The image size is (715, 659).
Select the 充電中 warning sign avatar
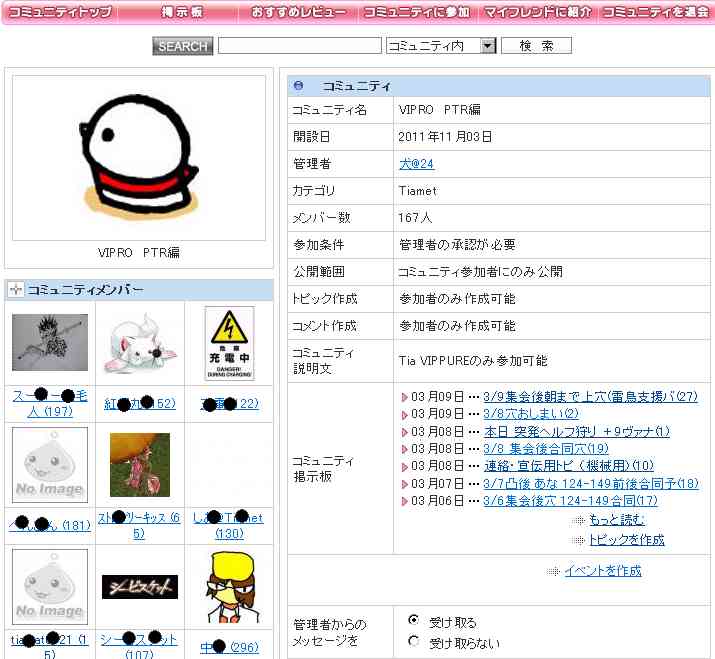coord(230,343)
